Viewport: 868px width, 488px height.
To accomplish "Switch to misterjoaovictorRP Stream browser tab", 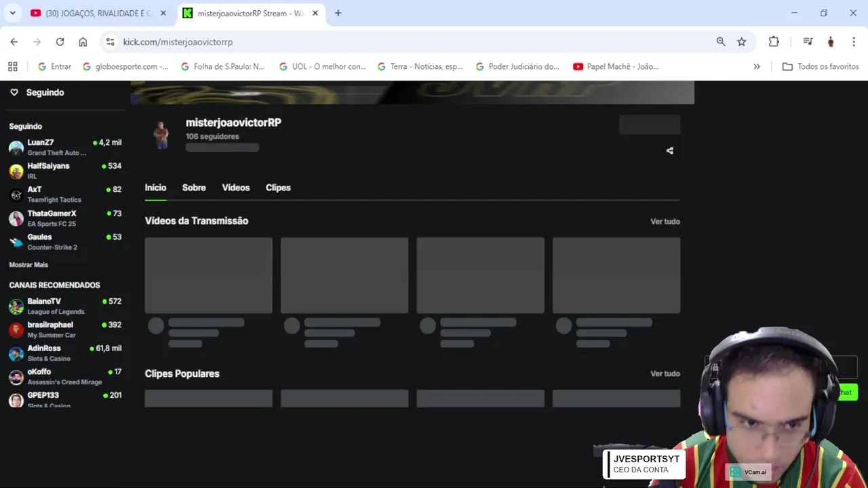I will [251, 13].
